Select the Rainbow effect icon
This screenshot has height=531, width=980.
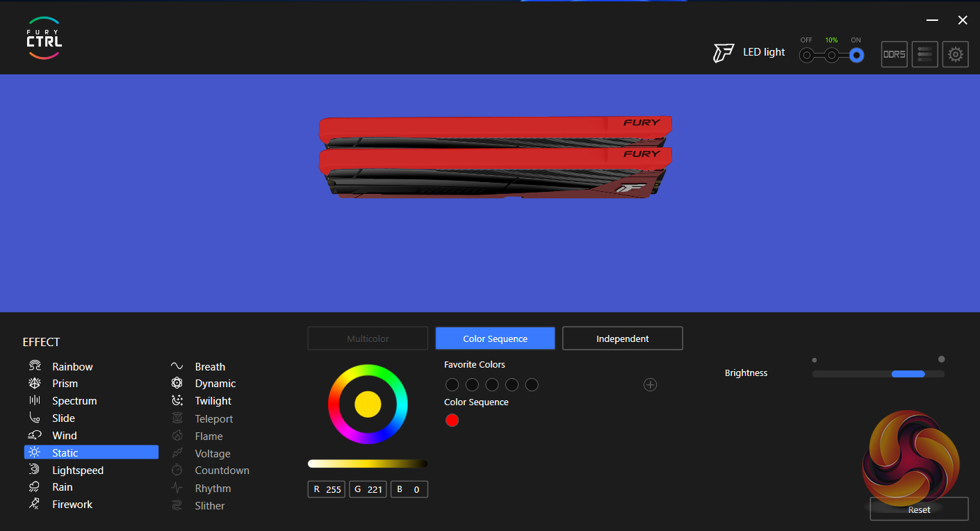[x=35, y=366]
